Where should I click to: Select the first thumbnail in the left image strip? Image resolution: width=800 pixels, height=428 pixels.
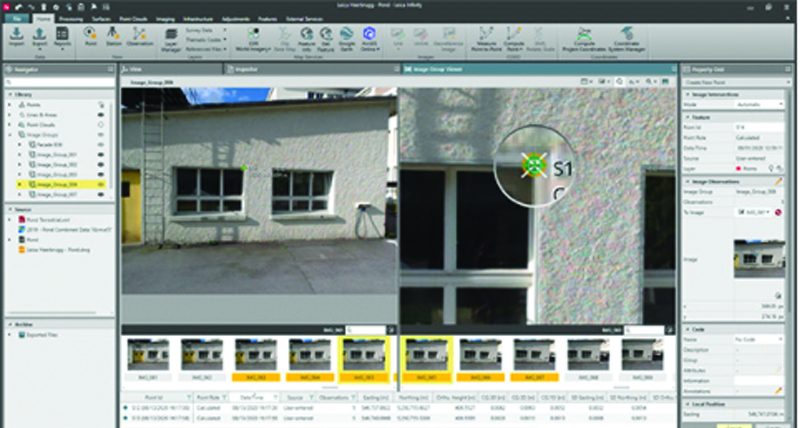(147, 354)
